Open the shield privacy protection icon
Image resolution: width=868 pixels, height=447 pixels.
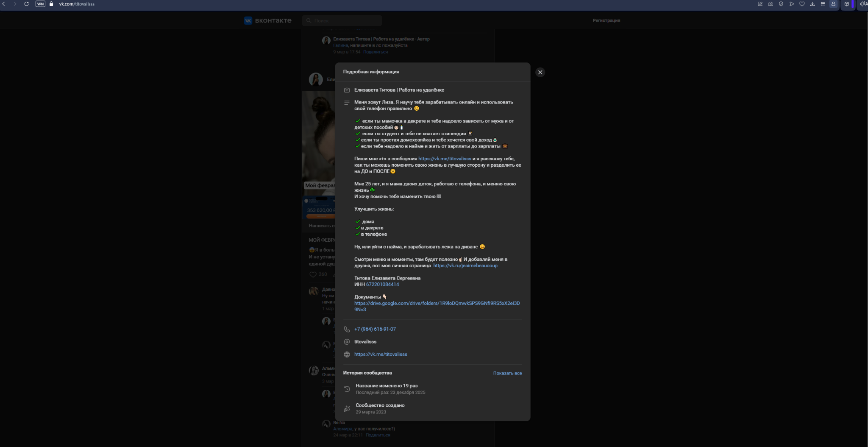pyautogui.click(x=781, y=4)
